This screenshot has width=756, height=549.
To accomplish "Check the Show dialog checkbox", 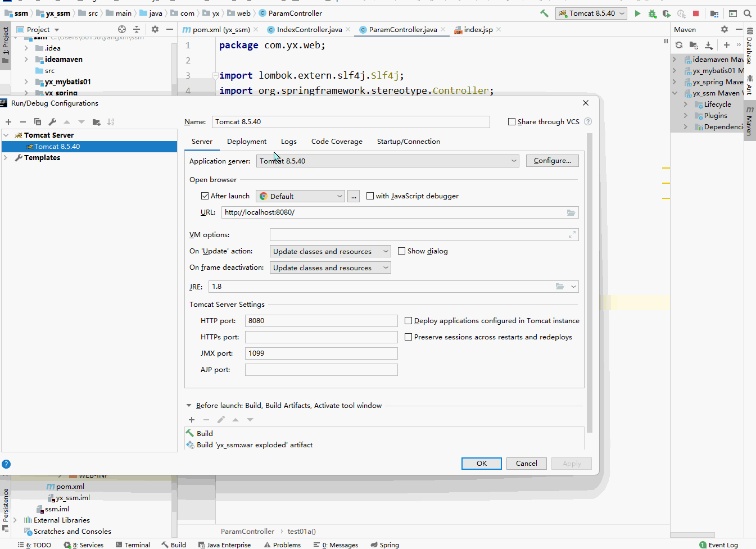I will click(401, 251).
